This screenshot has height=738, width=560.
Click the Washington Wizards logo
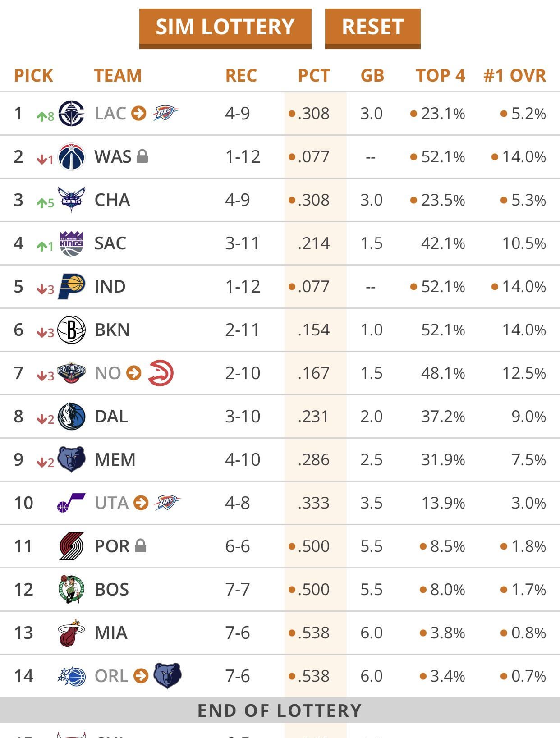point(71,156)
